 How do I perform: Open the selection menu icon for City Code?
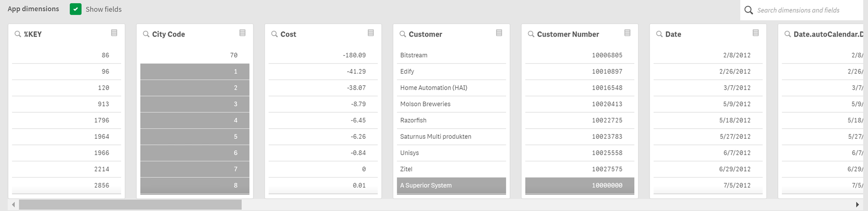(242, 33)
